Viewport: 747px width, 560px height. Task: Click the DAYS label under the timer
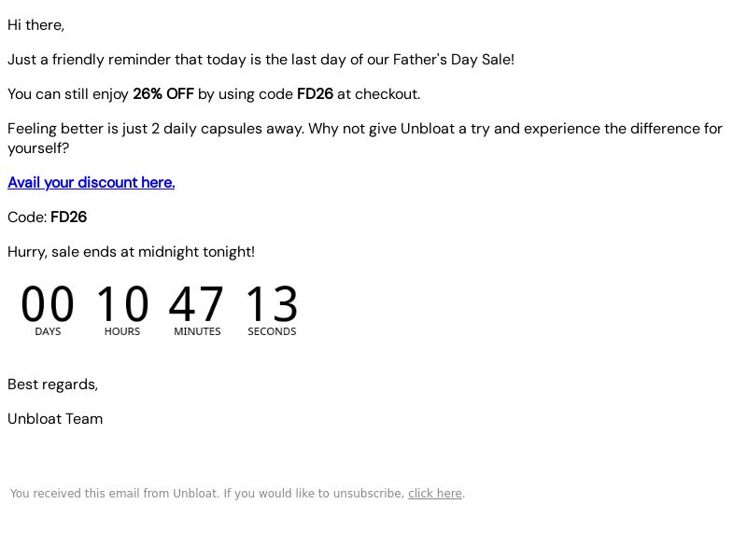point(48,331)
